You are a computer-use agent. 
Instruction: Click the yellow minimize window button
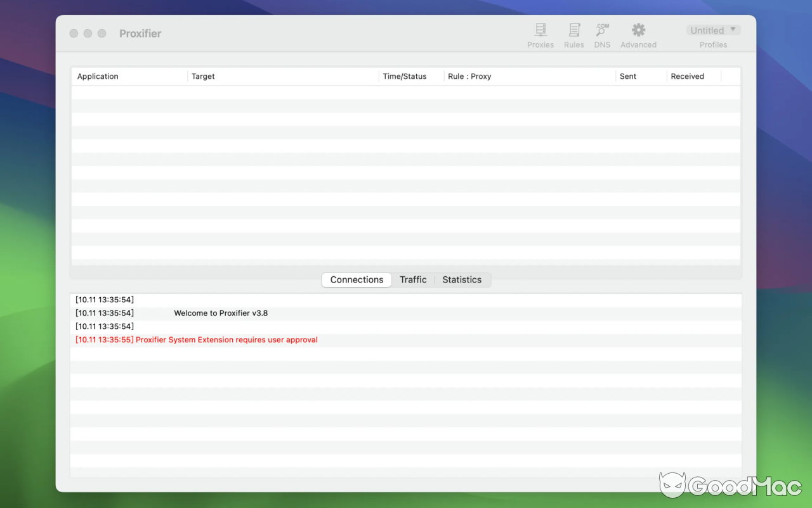pos(88,33)
